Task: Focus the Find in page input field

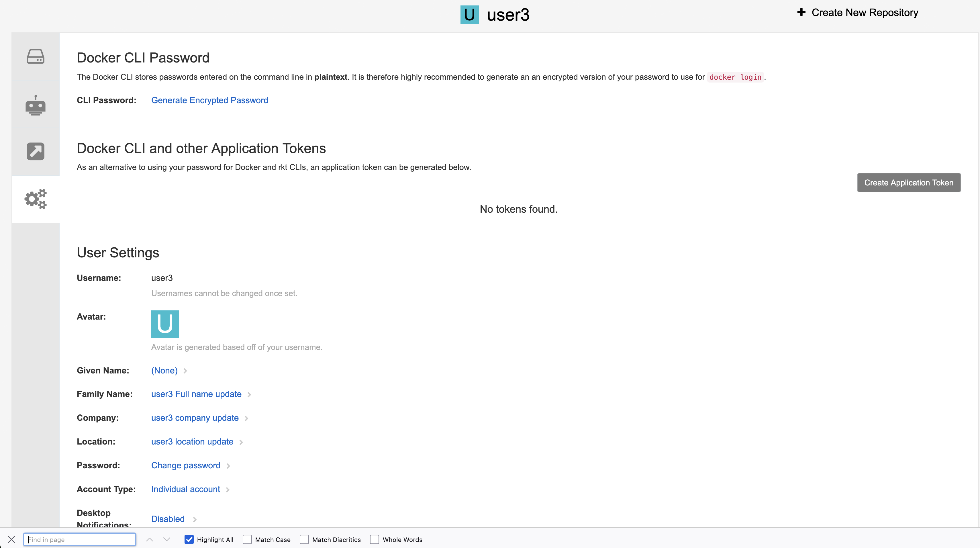Action: pos(79,539)
